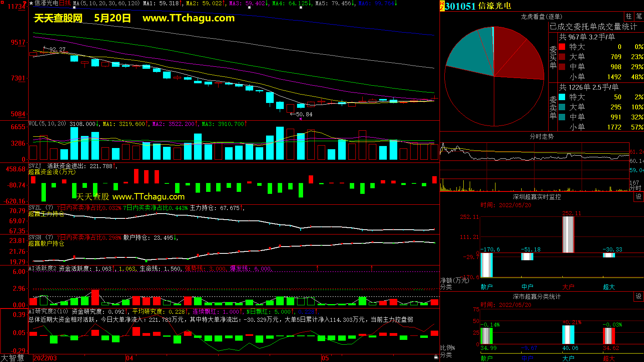Click the 日线 period label in chart header
Image resolution: width=644 pixels, height=362 pixels.
coord(65,3)
